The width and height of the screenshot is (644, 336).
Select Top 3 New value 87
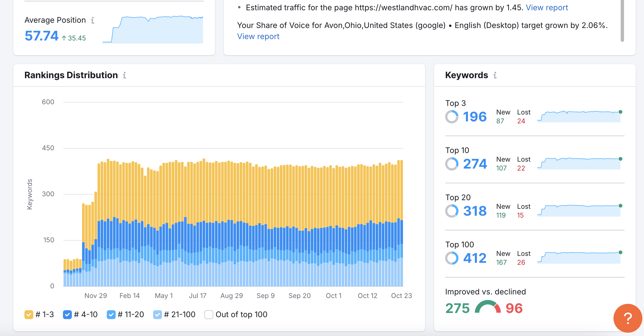(500, 121)
